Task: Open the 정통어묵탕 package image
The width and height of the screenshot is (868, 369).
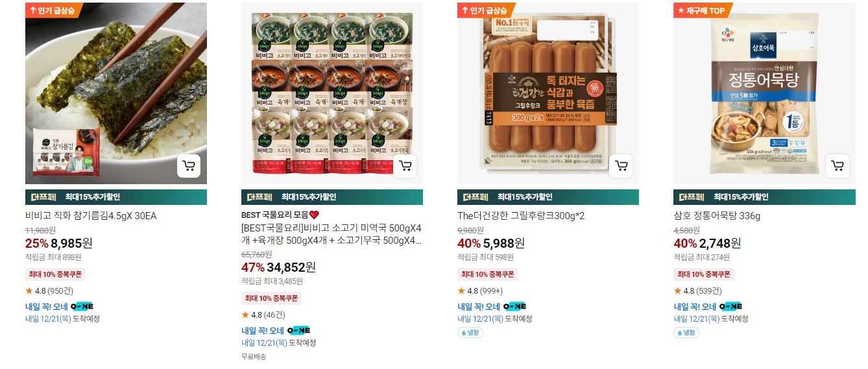Action: tap(764, 93)
